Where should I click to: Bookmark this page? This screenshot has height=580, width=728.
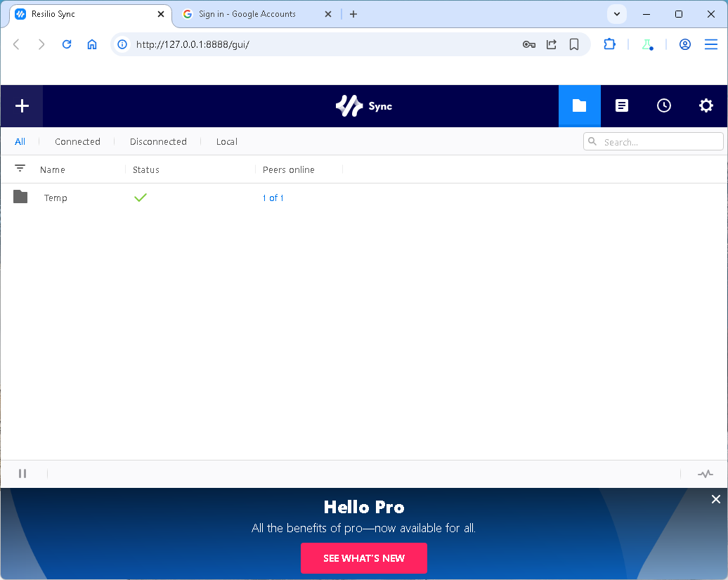point(574,44)
